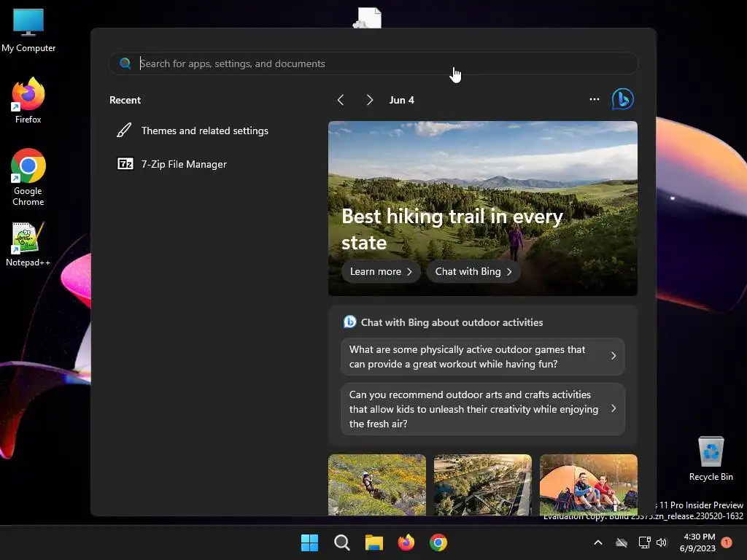Go to next day with right chevron
The height and width of the screenshot is (560, 747).
tap(370, 100)
